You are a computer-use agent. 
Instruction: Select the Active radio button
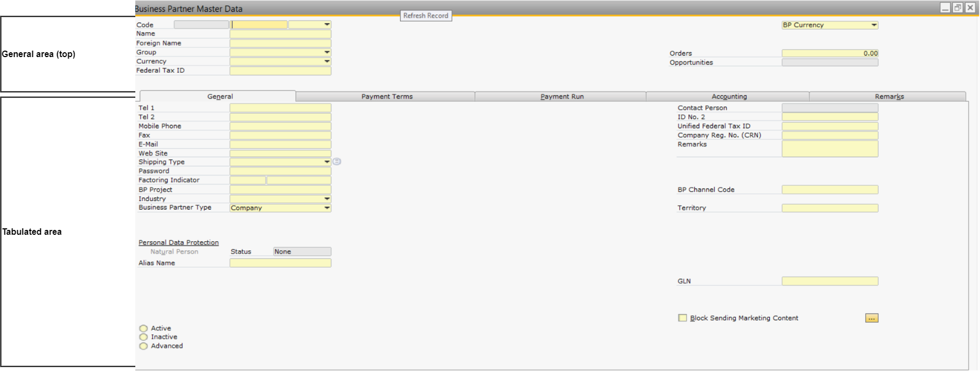[x=143, y=328]
